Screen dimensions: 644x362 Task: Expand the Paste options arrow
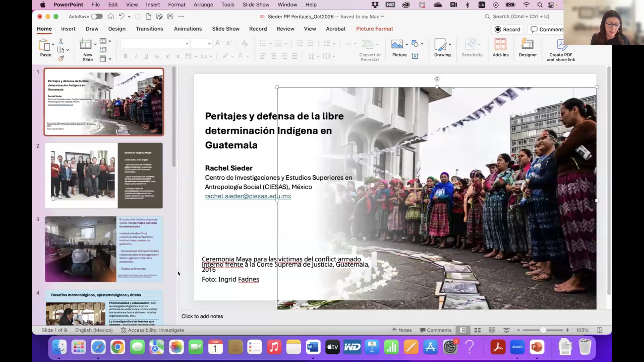53,44
